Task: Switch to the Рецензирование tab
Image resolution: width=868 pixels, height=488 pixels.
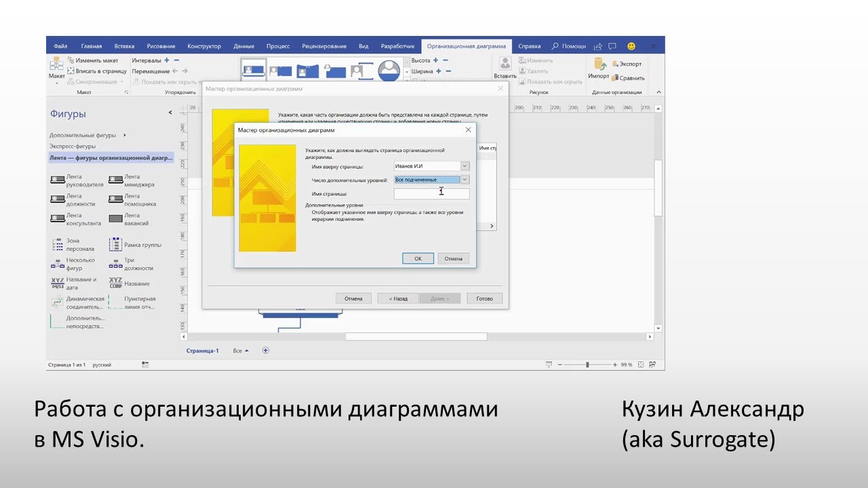Action: pyautogui.click(x=324, y=46)
